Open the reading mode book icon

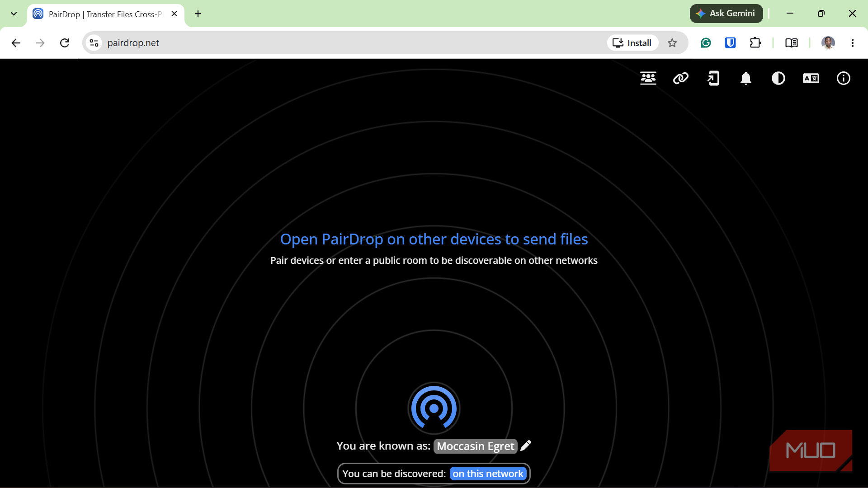click(x=792, y=43)
